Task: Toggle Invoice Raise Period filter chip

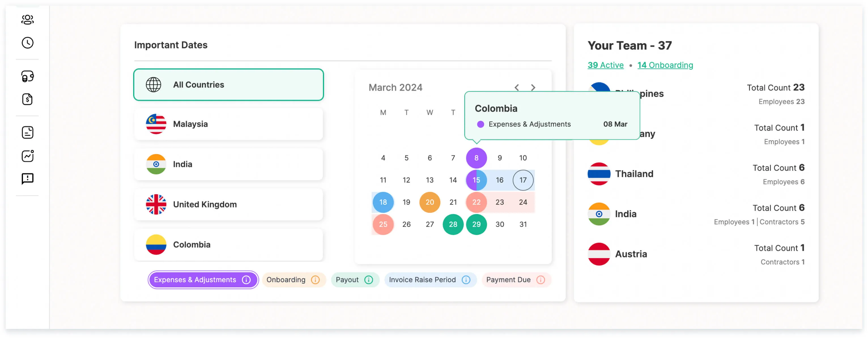Action: click(430, 280)
